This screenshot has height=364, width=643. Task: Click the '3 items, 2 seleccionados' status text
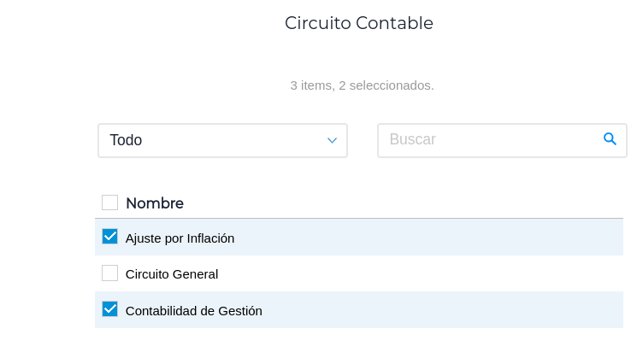pos(362,85)
